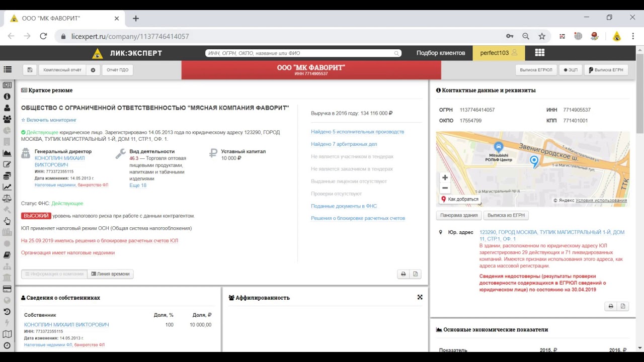Viewport: 644px width, 362px height.
Task: Print the contacts and requisites card
Action: [611, 306]
